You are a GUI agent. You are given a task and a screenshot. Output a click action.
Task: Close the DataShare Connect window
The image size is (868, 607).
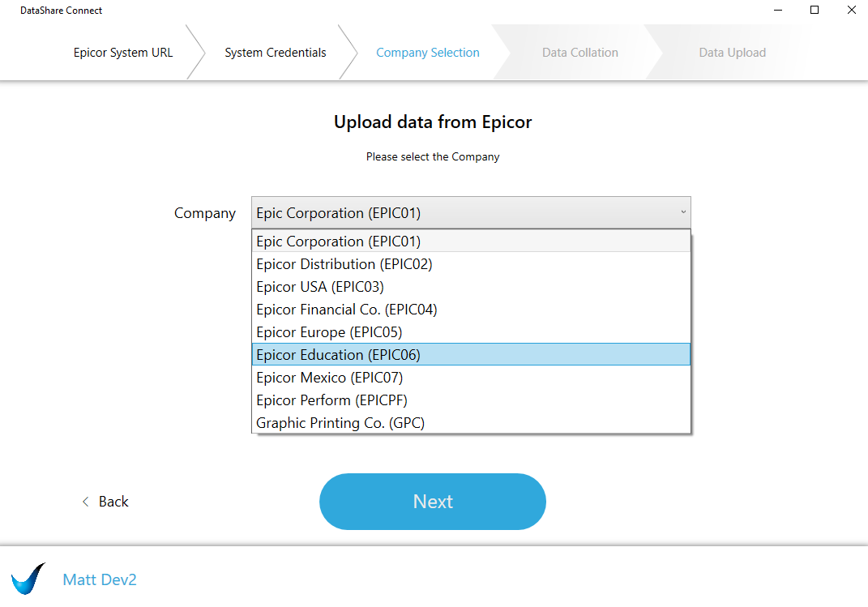852,10
